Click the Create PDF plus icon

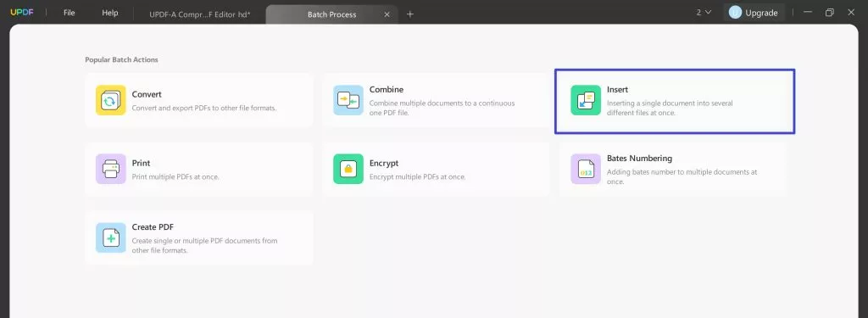[x=111, y=237]
